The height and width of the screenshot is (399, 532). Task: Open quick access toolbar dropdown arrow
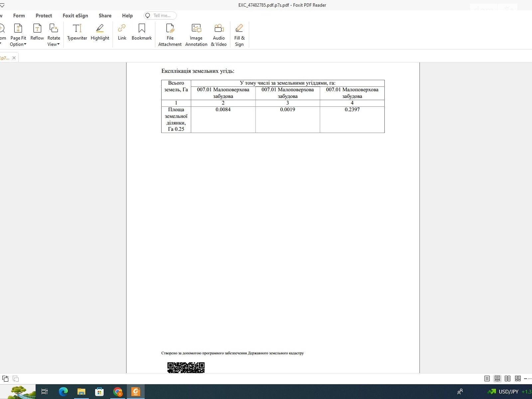coord(2,5)
